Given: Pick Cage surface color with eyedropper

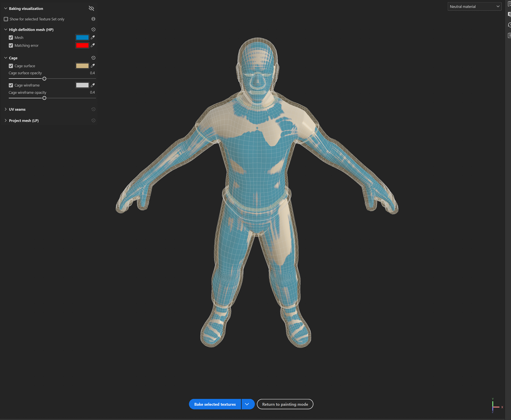Looking at the screenshot, I should tap(93, 66).
